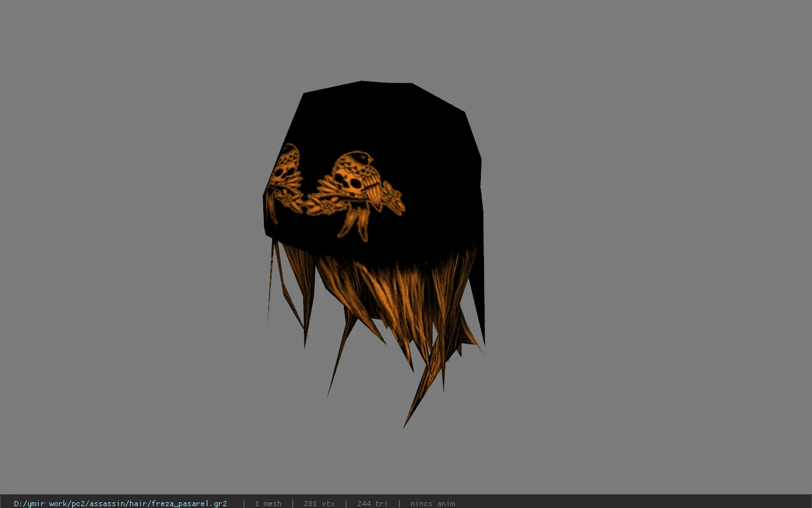
Task: Click the 'nincs anim' status text
Action: pos(433,504)
